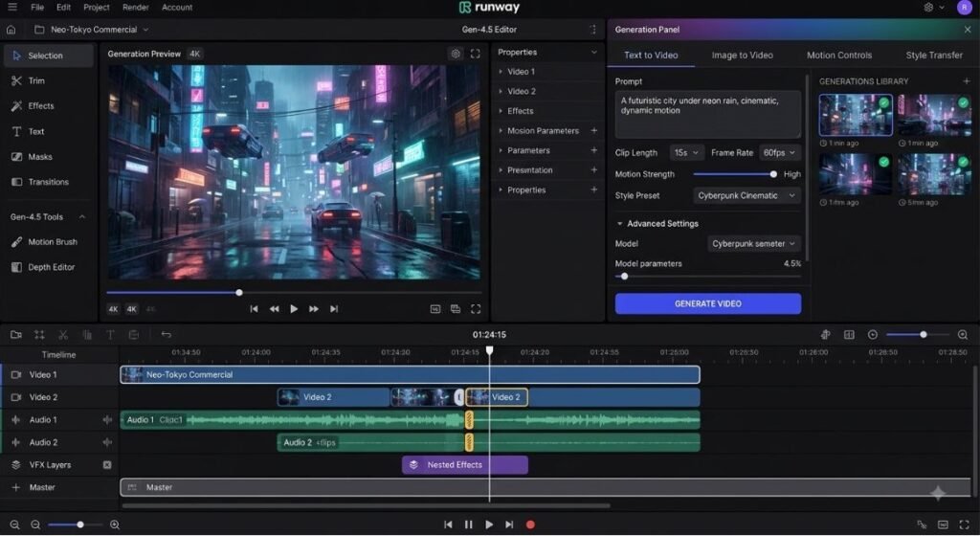Adjust the Model parameters slider
Image resolution: width=980 pixels, height=536 pixels.
[x=708, y=276]
